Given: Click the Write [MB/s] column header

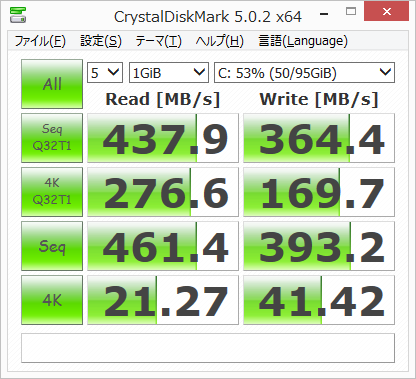Looking at the screenshot, I should coord(319,99).
